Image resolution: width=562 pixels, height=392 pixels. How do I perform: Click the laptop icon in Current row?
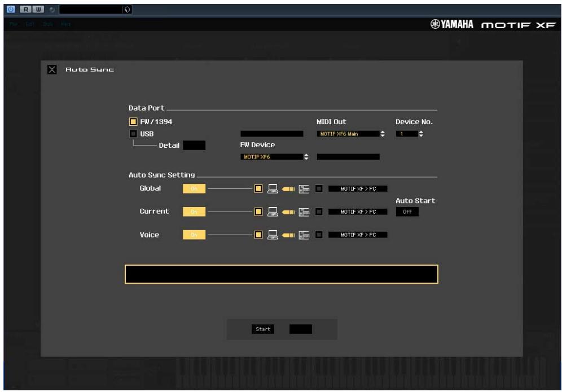273,212
